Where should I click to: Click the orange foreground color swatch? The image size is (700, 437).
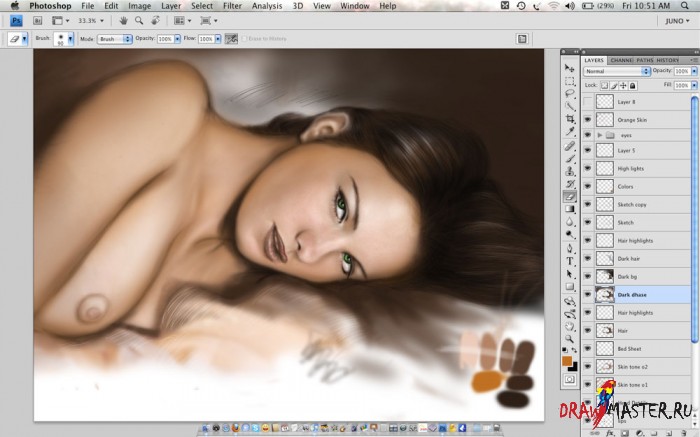(567, 360)
